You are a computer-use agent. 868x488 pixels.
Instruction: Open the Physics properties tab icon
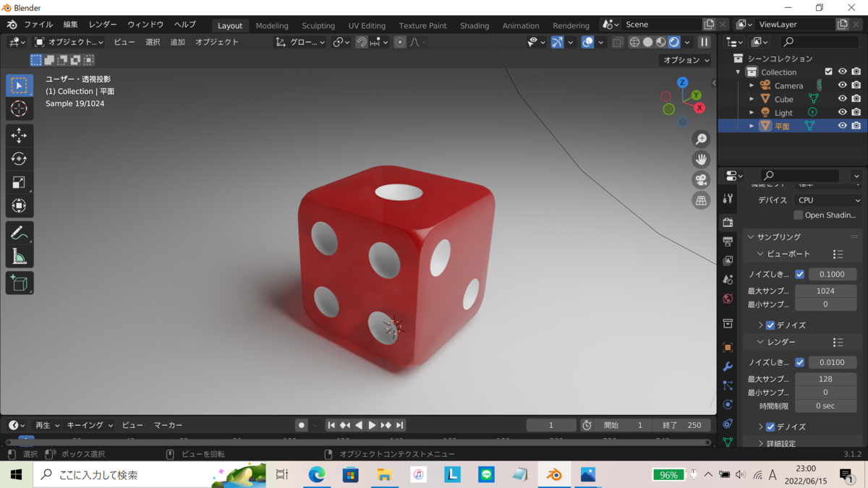[728, 404]
